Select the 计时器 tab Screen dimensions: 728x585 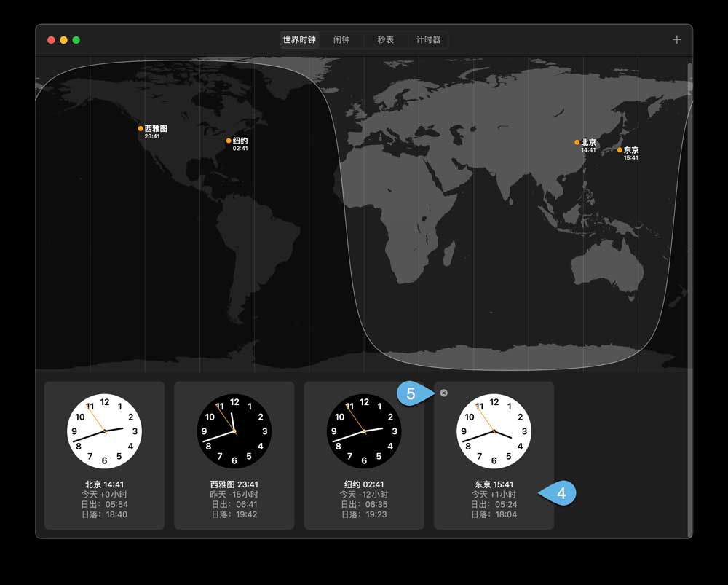point(428,40)
